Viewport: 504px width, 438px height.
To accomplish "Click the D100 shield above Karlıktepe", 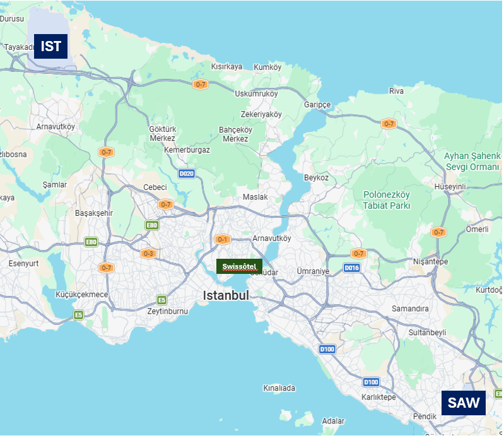I will [371, 382].
